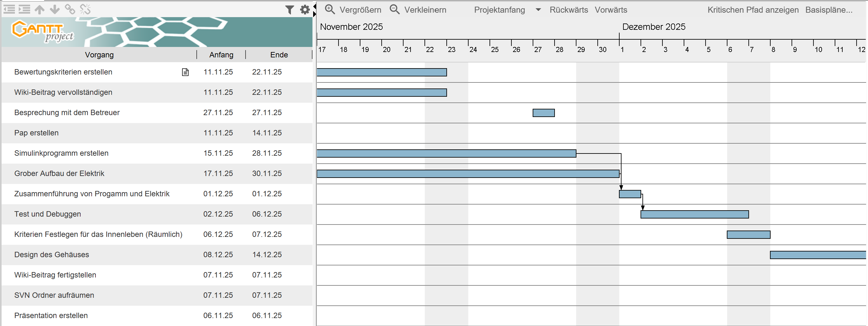
Task: Open table settings gear icon
Action: (305, 10)
